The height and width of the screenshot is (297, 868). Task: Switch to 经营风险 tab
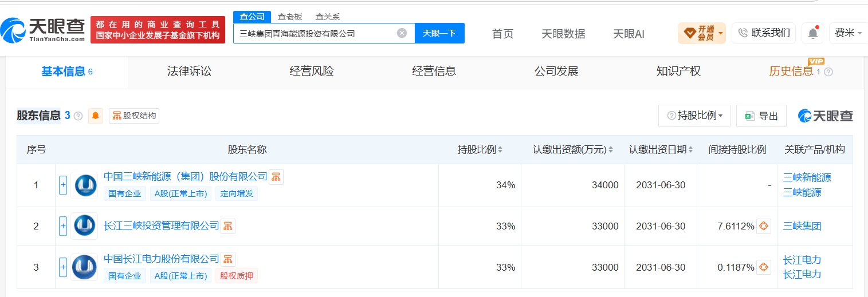tap(312, 72)
